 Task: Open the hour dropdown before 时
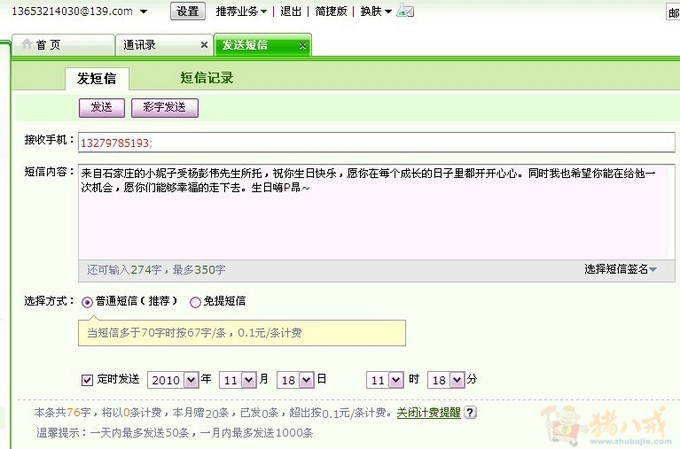point(396,380)
